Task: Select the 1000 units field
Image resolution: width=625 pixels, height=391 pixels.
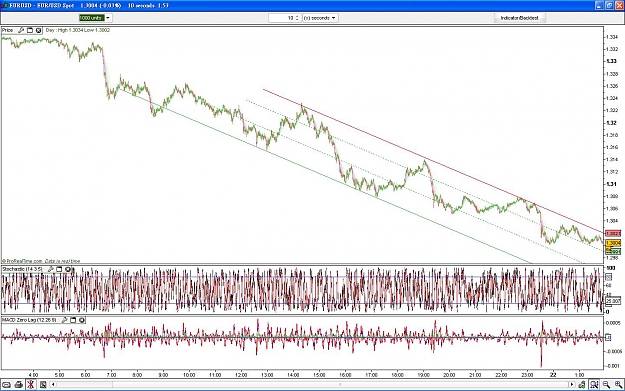Action: 92,18
